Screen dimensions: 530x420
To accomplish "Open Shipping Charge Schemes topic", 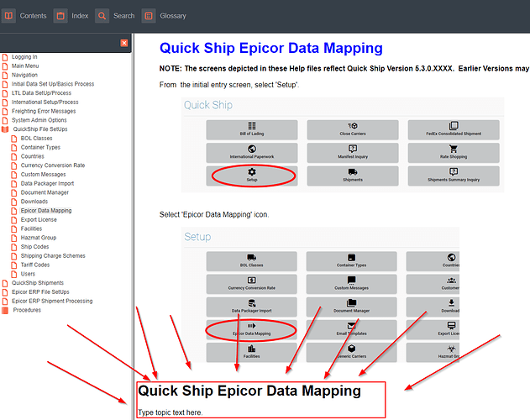I will point(53,256).
